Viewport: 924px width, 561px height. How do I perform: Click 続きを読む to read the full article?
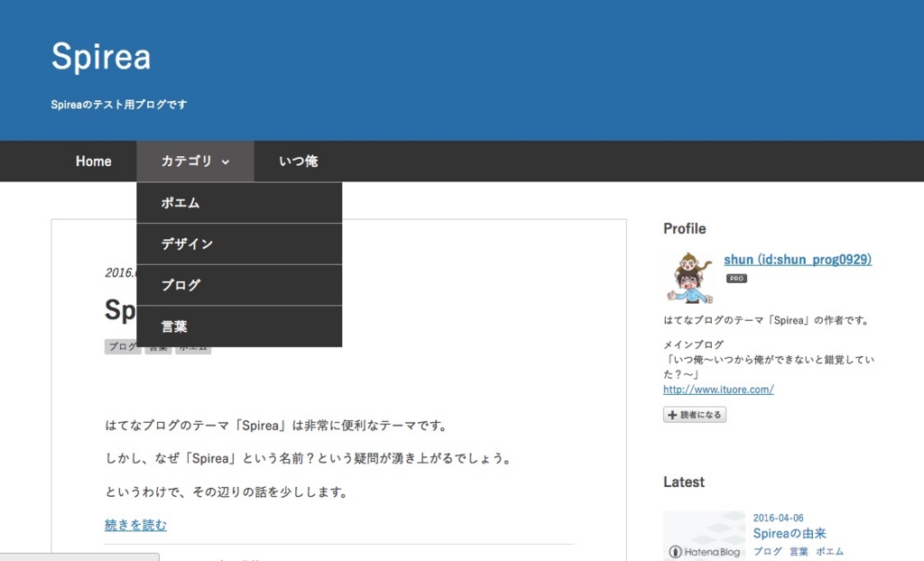(134, 524)
